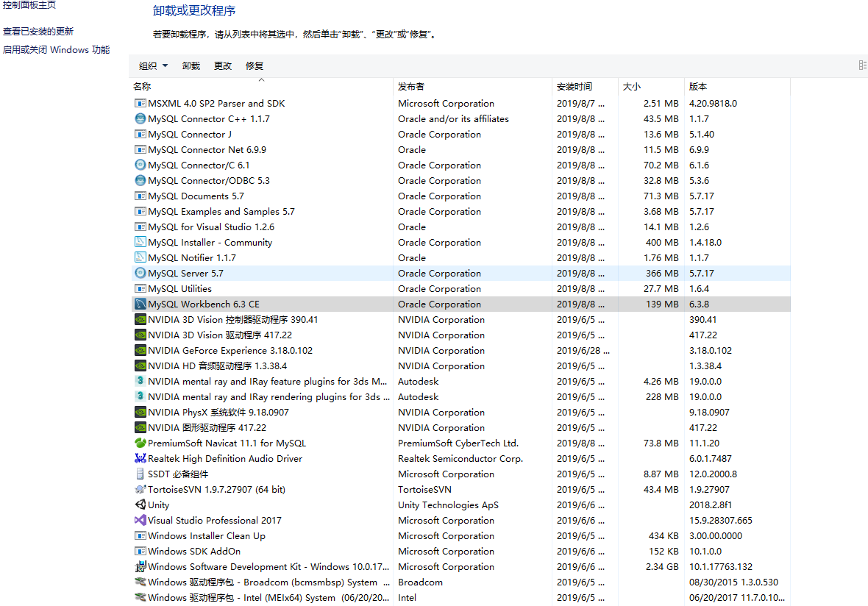Click the NVIDIA mental ray rendering plugins icon
The image size is (868, 606).
140,397
